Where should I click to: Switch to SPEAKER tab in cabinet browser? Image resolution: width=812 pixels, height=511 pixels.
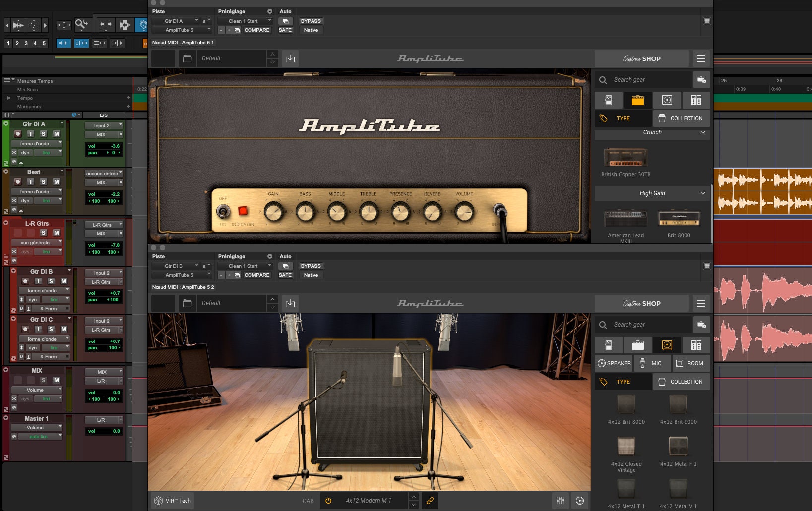coord(614,363)
